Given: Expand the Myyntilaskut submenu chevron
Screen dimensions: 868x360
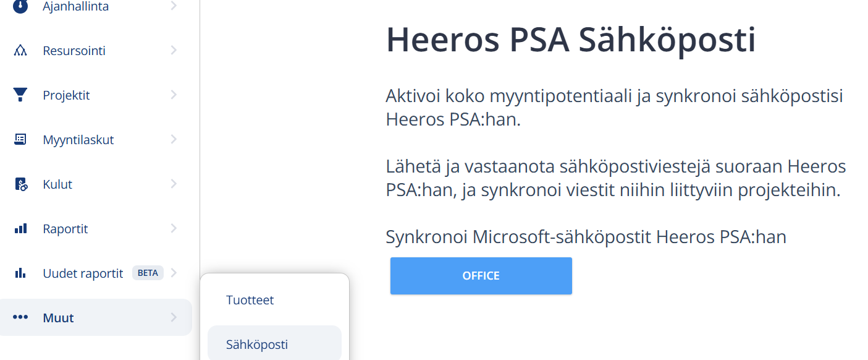Looking at the screenshot, I should point(174,139).
